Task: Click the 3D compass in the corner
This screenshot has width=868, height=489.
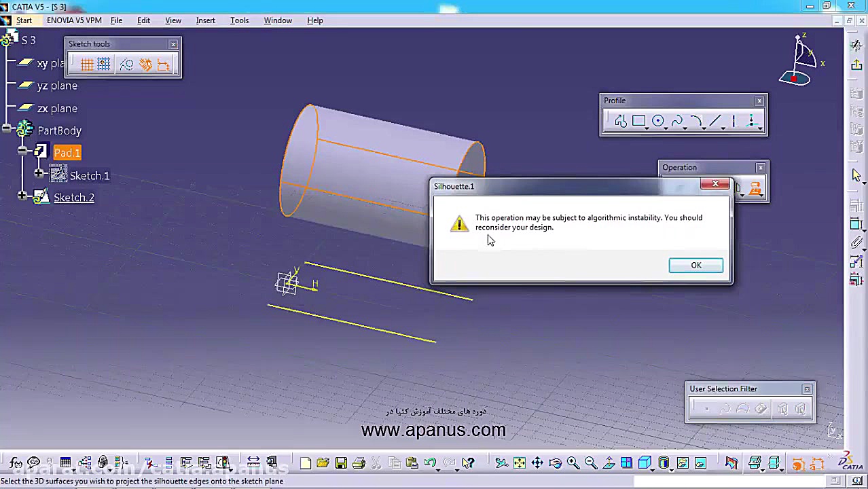Action: point(800,61)
